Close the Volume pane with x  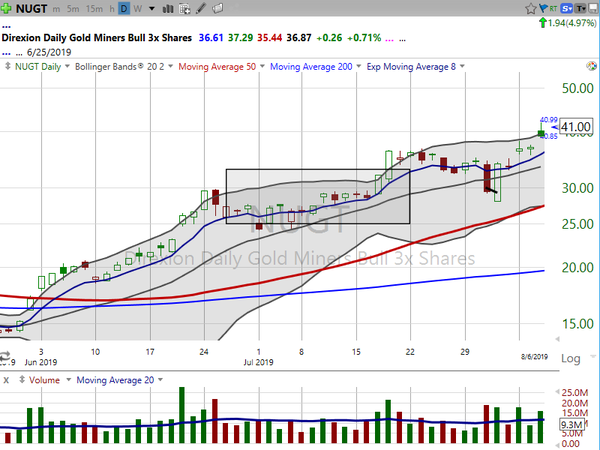7,380
